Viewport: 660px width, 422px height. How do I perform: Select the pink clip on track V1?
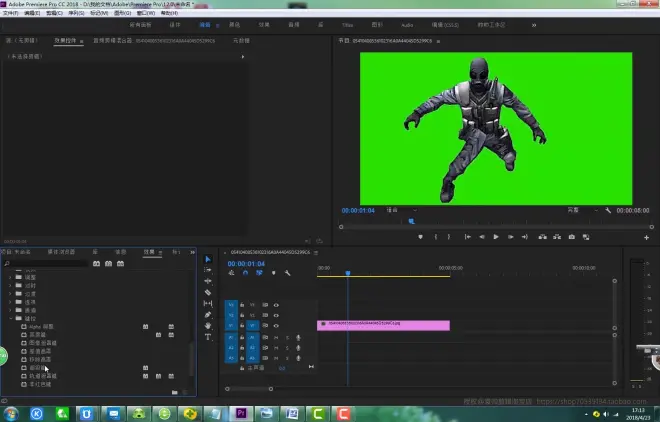click(x=383, y=325)
